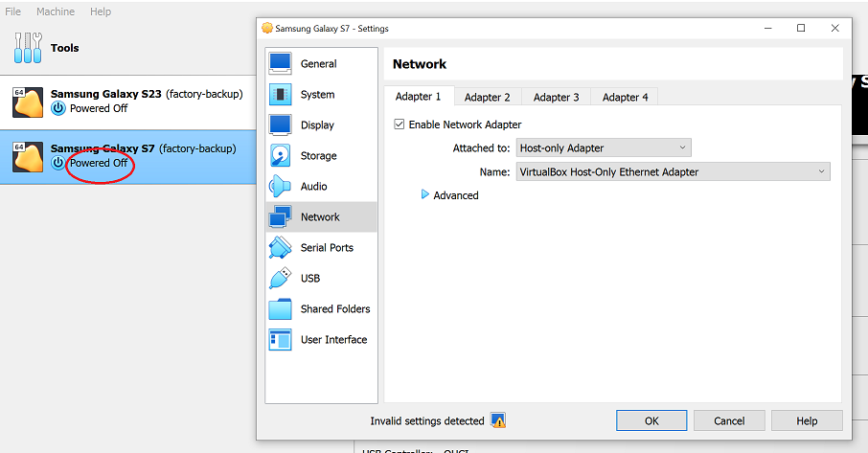Screen dimensions: 868x453
Task: Switch to Adapter 4 tab
Action: (625, 98)
